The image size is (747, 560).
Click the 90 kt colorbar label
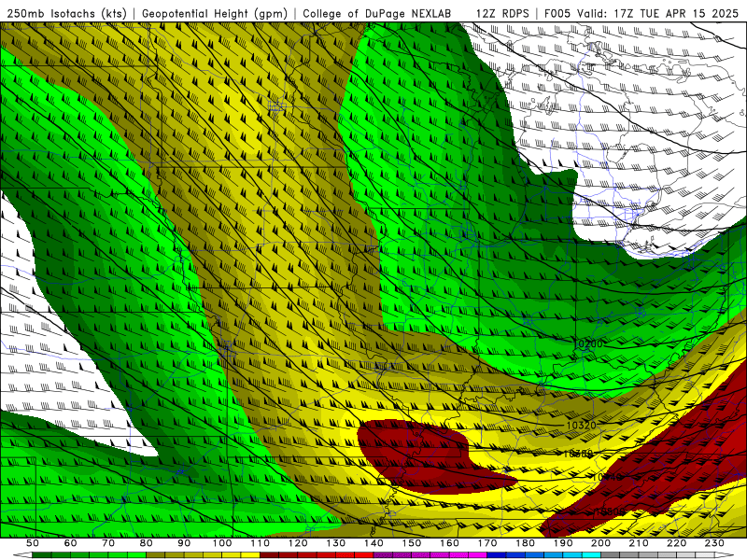coord(184,543)
